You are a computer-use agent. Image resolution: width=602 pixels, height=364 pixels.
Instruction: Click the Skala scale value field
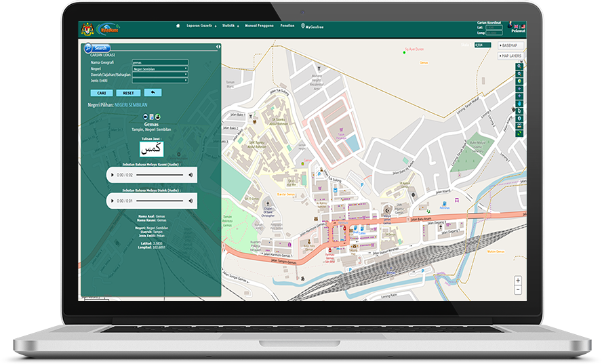point(483,45)
